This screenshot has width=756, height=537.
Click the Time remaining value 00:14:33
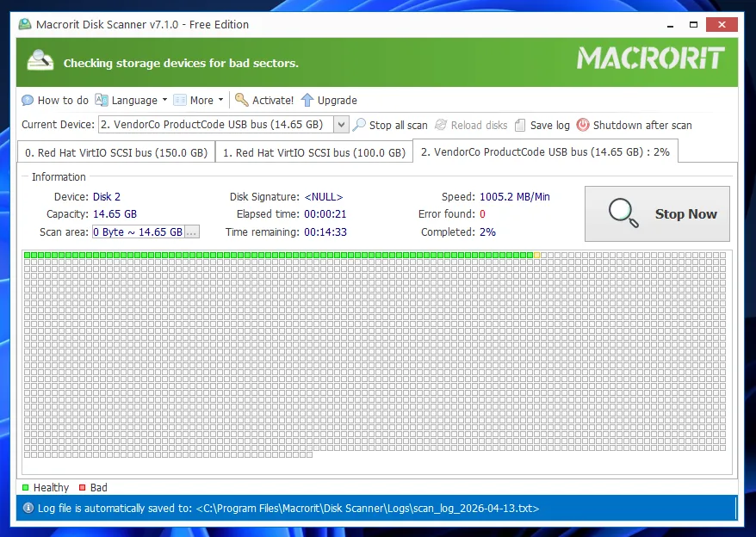coord(325,231)
